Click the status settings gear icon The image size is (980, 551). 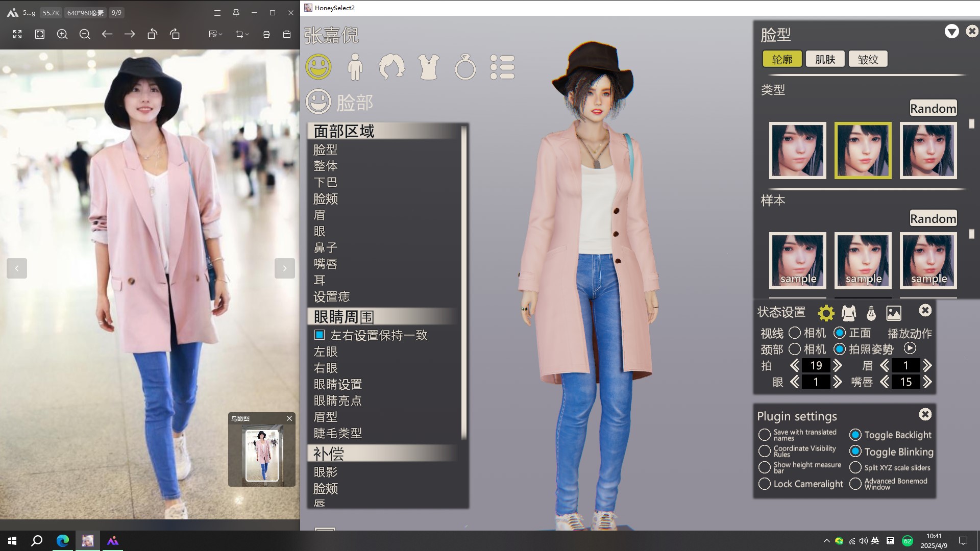[x=825, y=313]
